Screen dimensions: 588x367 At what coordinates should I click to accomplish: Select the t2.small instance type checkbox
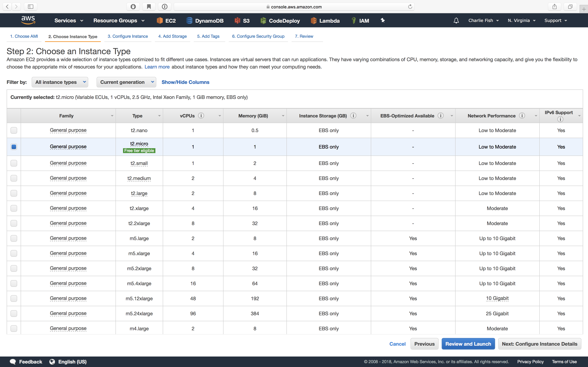pos(13,163)
